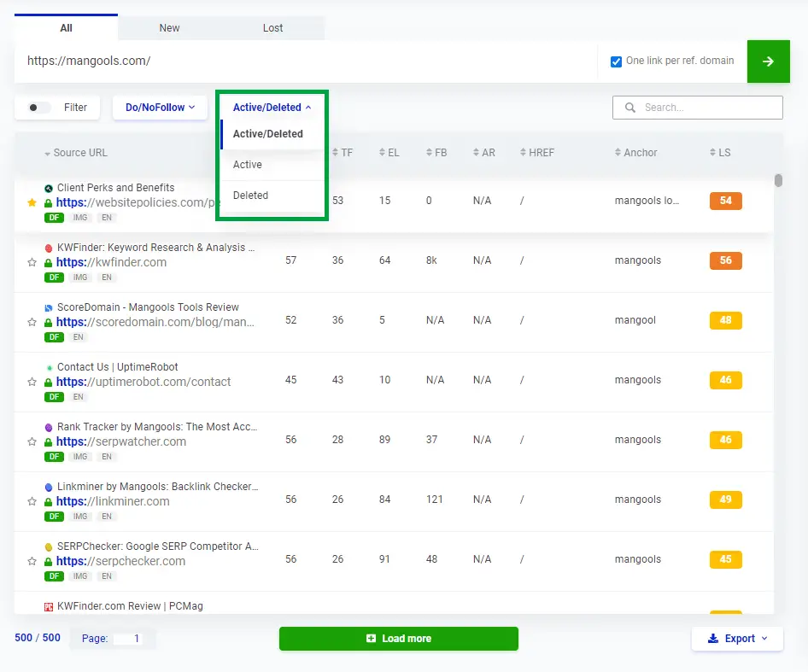Star the serpchecker.com backlink row
808x672 pixels.
[32, 561]
